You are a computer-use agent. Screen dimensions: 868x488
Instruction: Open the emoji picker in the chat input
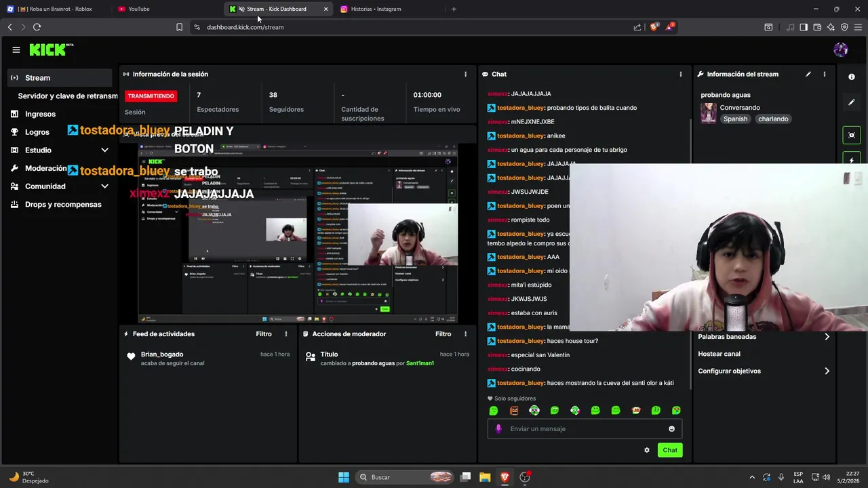coord(672,428)
